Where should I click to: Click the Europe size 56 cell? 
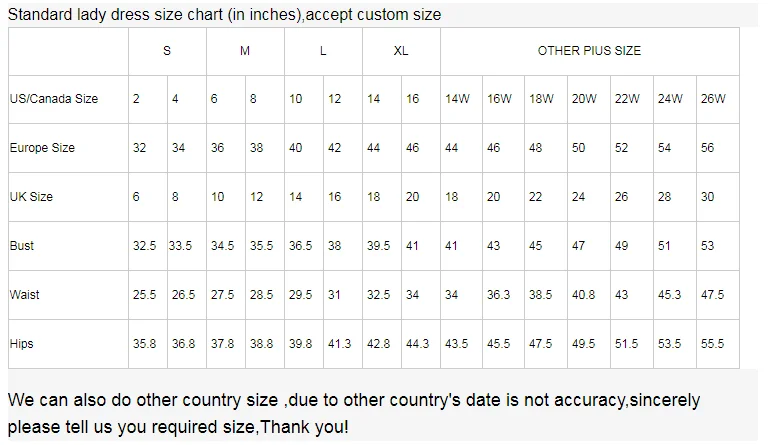tap(718, 148)
